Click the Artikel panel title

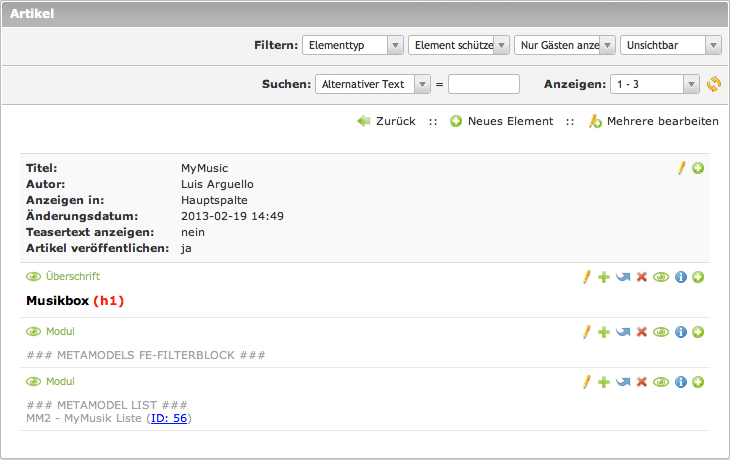coord(32,14)
